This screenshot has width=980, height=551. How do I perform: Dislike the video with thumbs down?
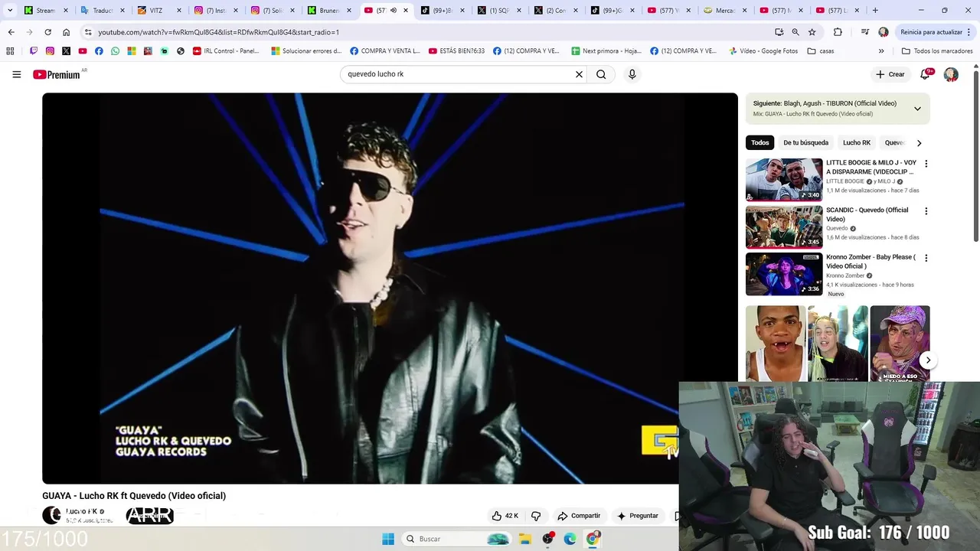click(x=536, y=516)
